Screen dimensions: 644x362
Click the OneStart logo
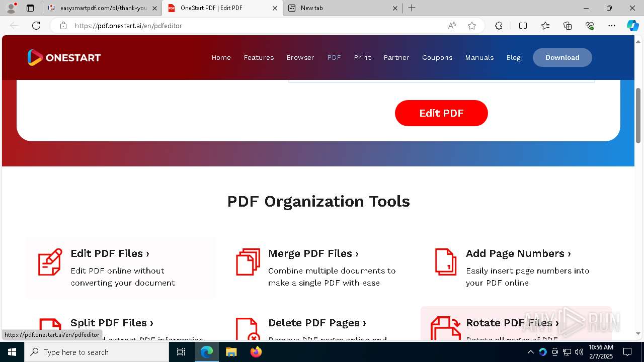(x=64, y=57)
